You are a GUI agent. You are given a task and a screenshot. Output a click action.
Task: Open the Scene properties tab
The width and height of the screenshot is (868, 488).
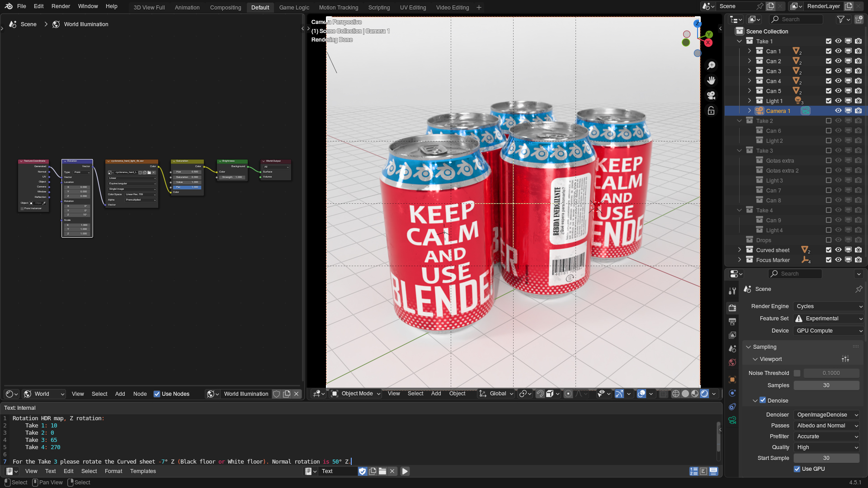(x=732, y=348)
